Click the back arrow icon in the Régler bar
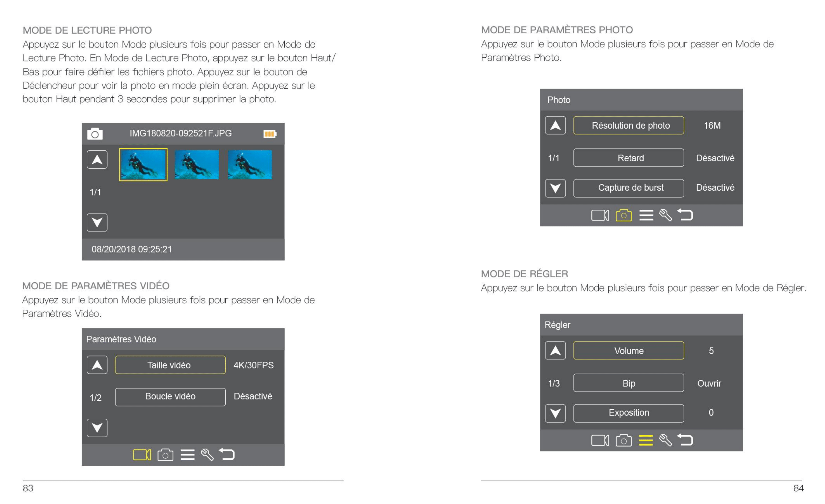Image resolution: width=825 pixels, height=504 pixels. [x=685, y=440]
